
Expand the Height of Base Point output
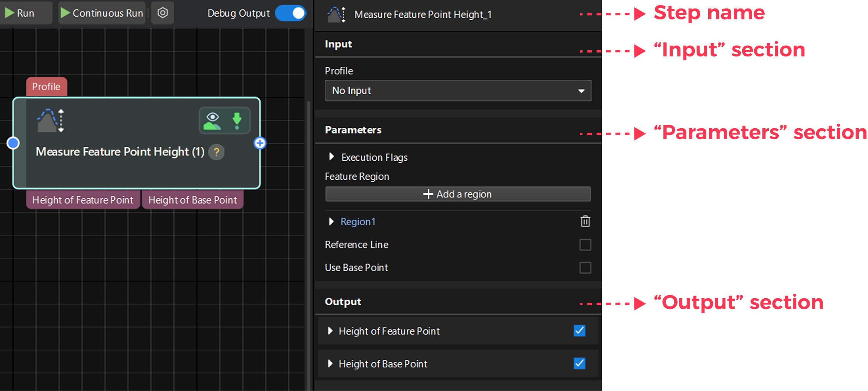click(x=330, y=364)
